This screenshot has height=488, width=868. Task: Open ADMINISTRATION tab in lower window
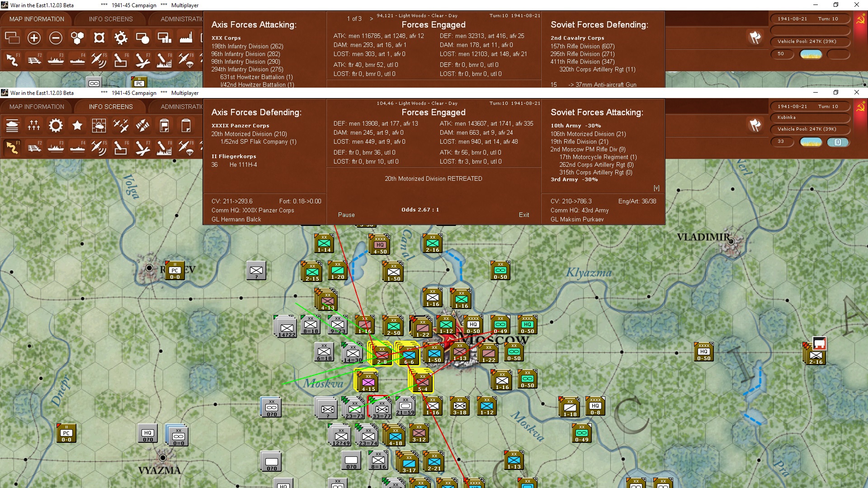pyautogui.click(x=181, y=107)
